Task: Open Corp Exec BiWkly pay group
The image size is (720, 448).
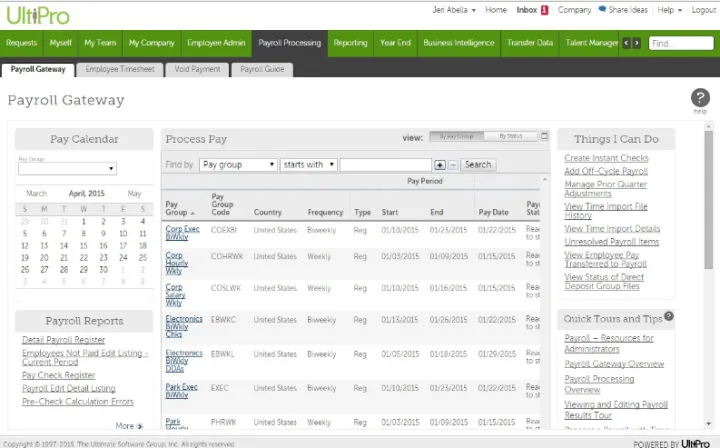Action: click(182, 233)
